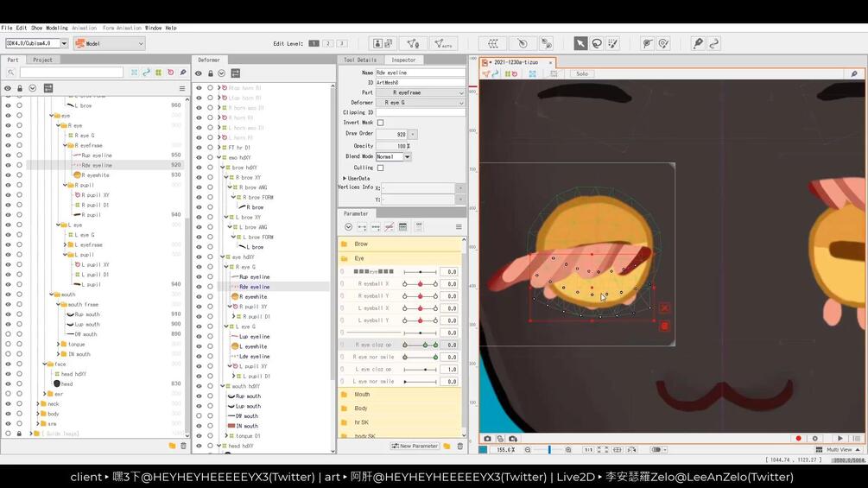The image size is (868, 488).
Task: Click the new folder icon in Parameter panel
Action: tap(447, 446)
